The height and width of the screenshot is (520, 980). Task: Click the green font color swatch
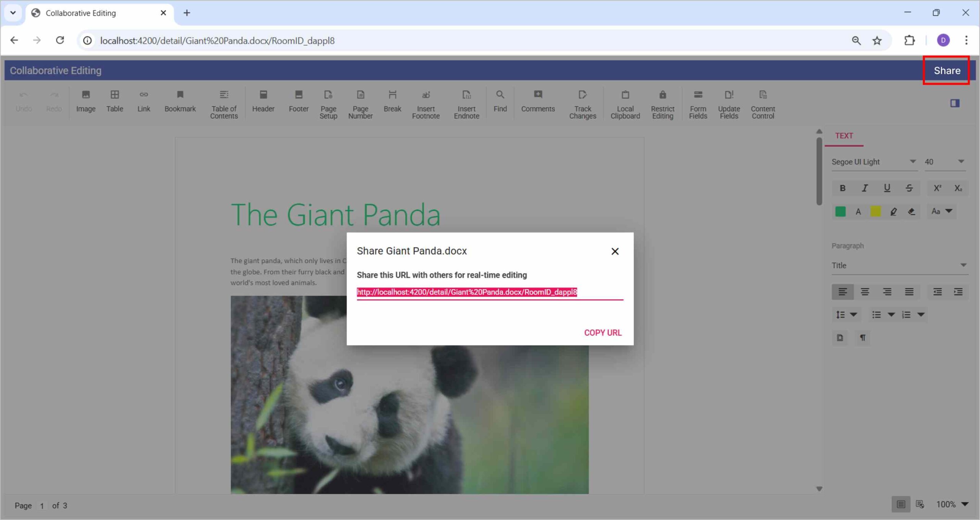[x=840, y=211]
